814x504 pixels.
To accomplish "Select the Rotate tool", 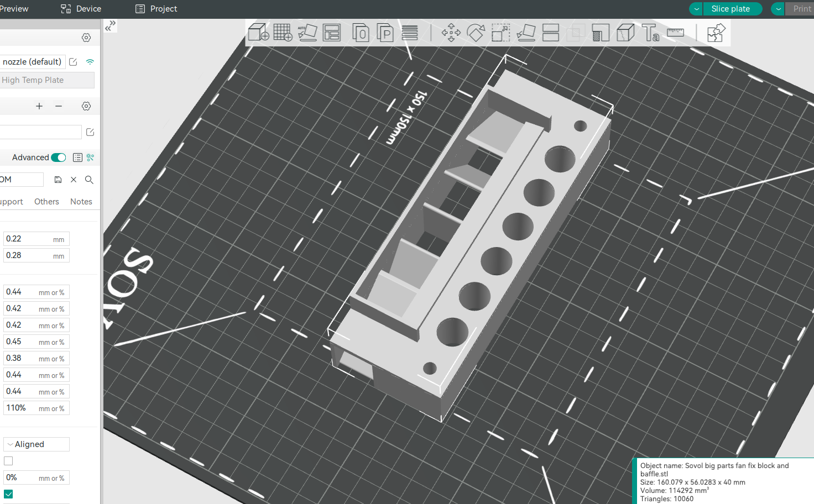I will pos(476,33).
